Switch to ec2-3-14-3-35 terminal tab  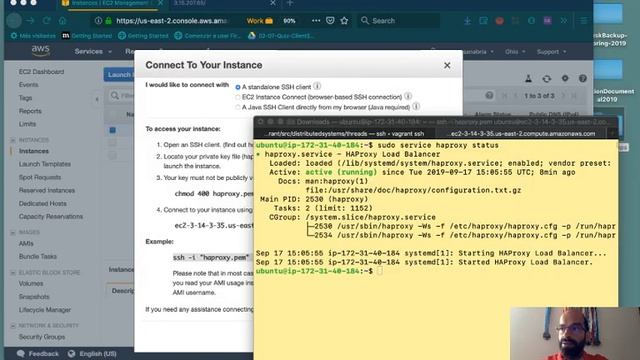[x=522, y=133]
